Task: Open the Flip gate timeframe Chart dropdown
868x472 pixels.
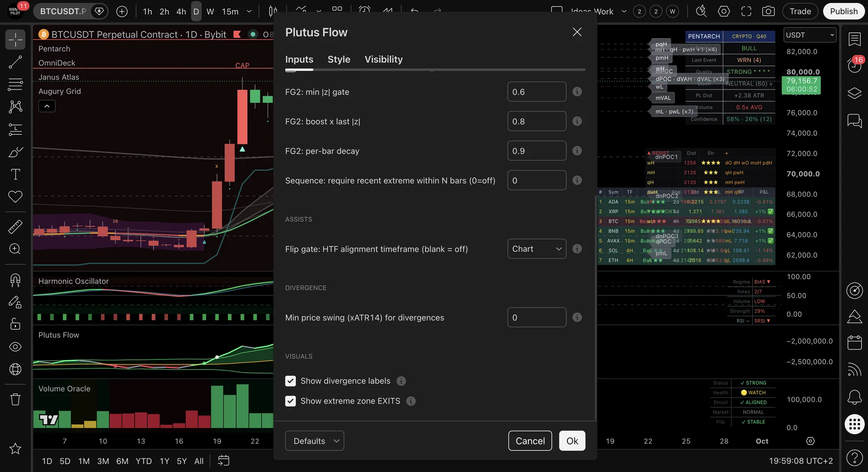Action: pos(537,249)
